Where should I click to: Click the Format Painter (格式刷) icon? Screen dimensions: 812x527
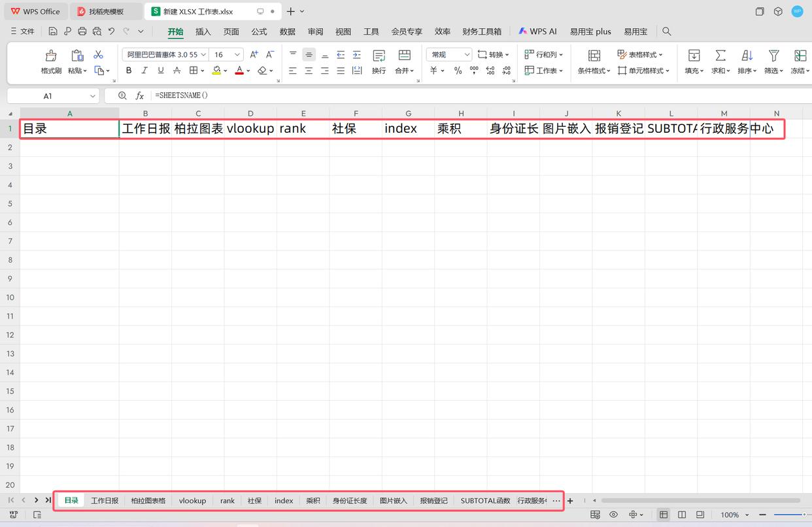pos(51,56)
